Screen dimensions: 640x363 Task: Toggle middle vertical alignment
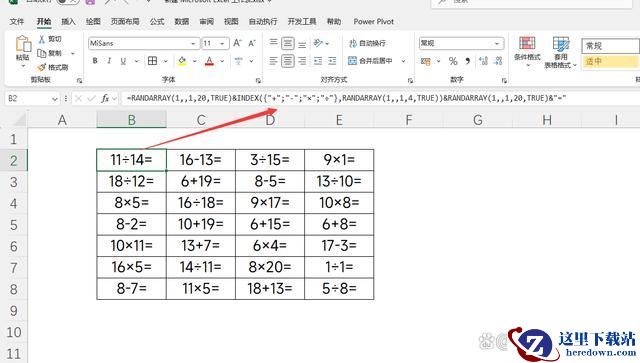(x=288, y=43)
